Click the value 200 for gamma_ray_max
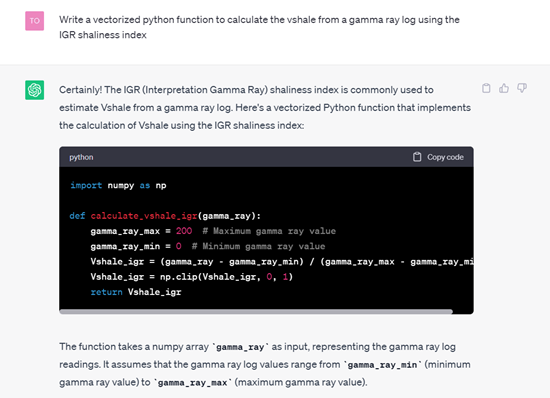The image size is (550, 398). pos(184,231)
